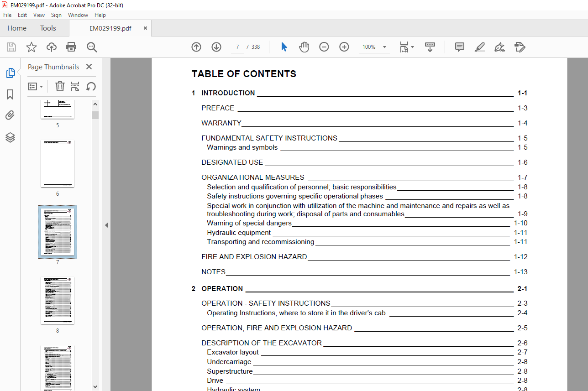Select page 6 thumbnail

pos(58,163)
